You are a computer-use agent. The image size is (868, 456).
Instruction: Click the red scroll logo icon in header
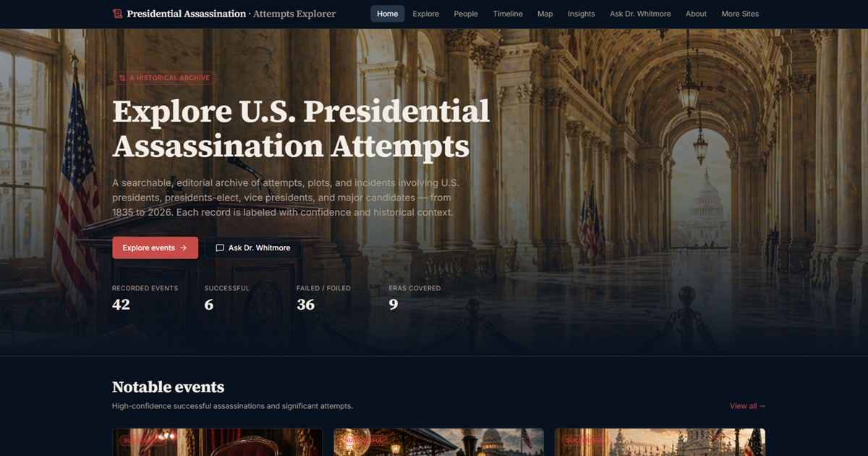[x=117, y=14]
